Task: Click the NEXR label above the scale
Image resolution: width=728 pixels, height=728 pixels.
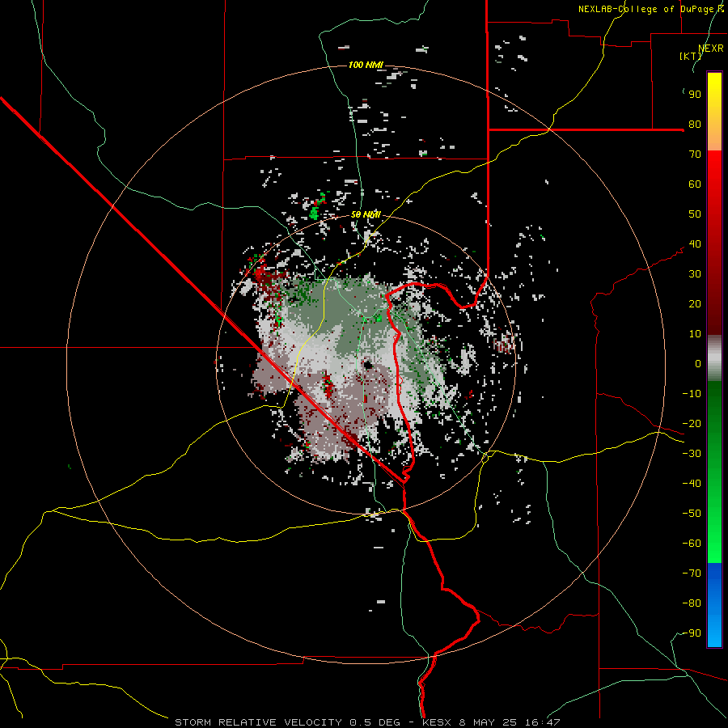Action: (x=711, y=49)
